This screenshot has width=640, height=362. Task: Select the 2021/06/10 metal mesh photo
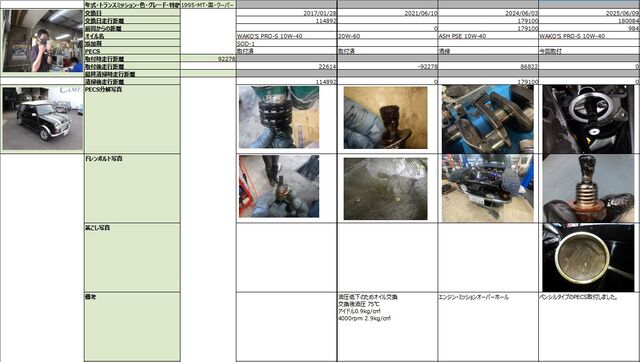[x=385, y=189]
